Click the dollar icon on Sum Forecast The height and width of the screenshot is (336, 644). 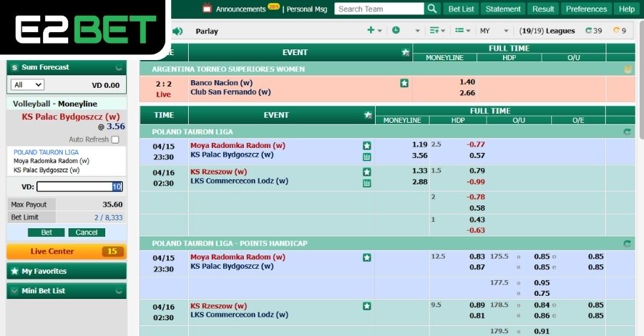(15, 67)
